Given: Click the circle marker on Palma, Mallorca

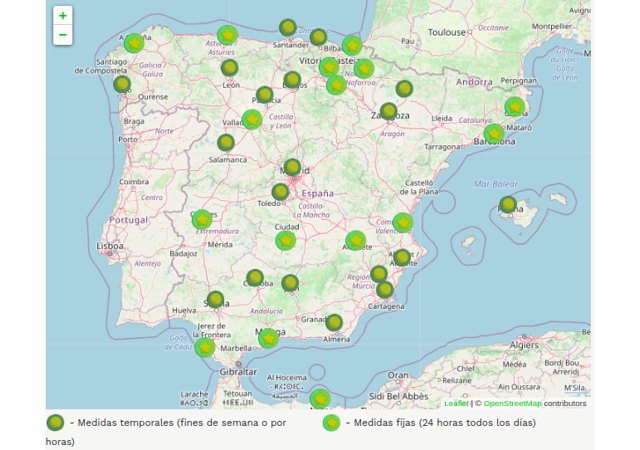Looking at the screenshot, I should (508, 204).
